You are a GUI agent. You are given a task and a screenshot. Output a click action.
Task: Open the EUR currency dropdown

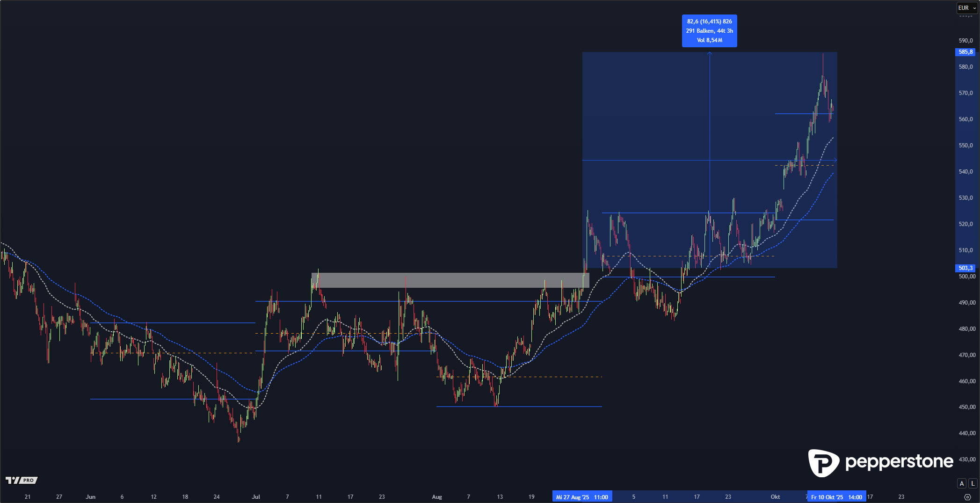(966, 8)
